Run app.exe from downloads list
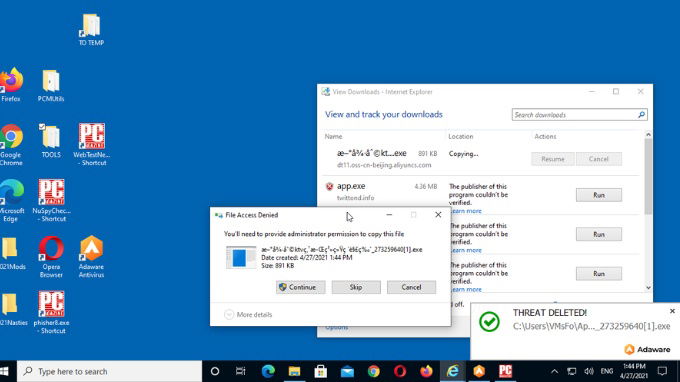The height and width of the screenshot is (382, 680). pos(598,195)
